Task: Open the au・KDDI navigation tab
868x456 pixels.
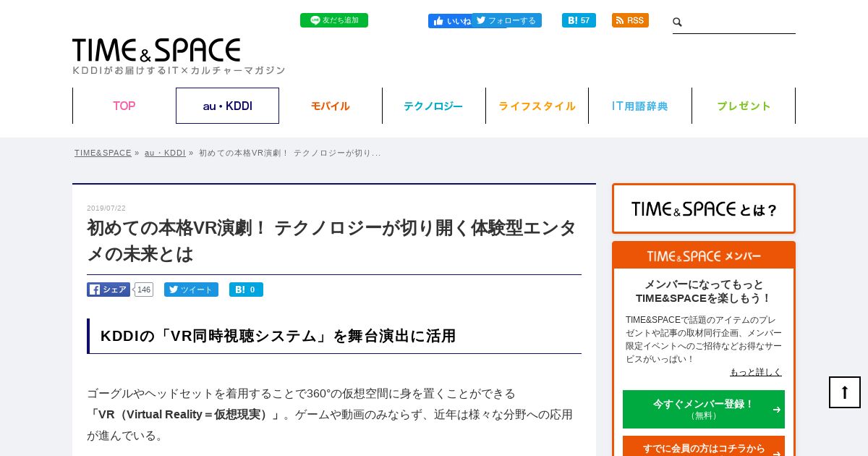Action: [227, 106]
